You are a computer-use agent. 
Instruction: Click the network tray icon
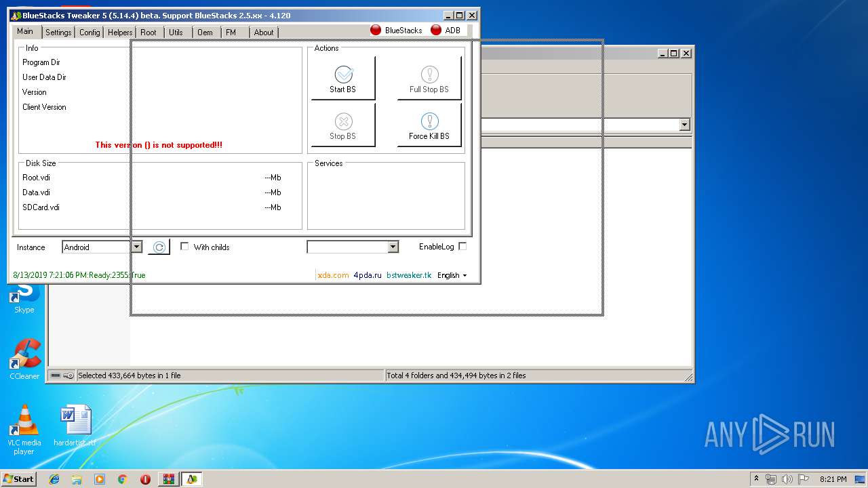click(x=771, y=479)
